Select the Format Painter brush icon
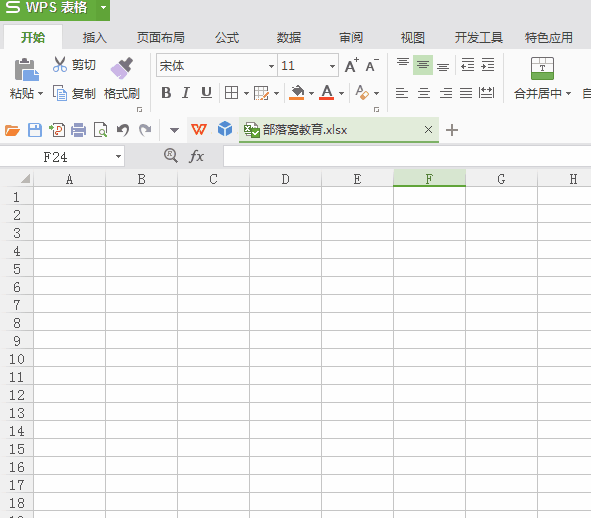591x518 pixels. pos(122,68)
